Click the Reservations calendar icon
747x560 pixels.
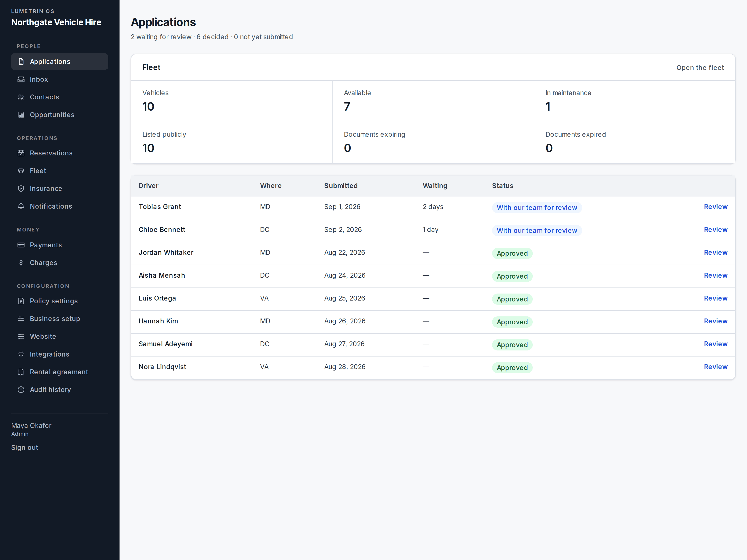pos(21,153)
